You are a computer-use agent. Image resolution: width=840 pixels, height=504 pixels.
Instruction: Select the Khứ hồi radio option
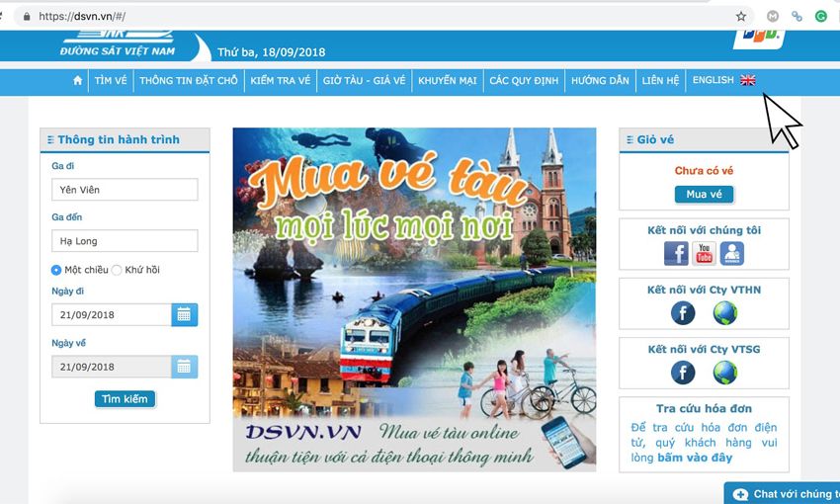[117, 270]
